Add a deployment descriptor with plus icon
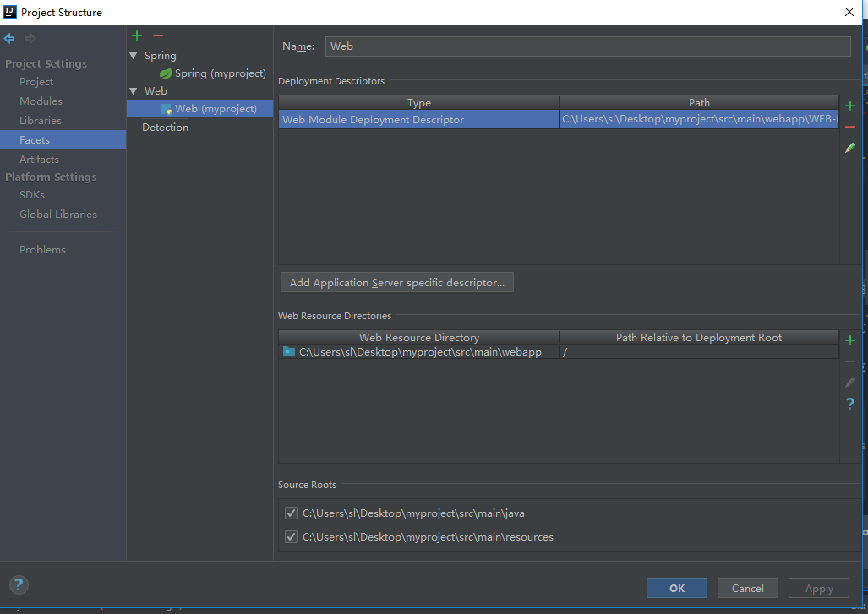The width and height of the screenshot is (868, 614). point(850,106)
